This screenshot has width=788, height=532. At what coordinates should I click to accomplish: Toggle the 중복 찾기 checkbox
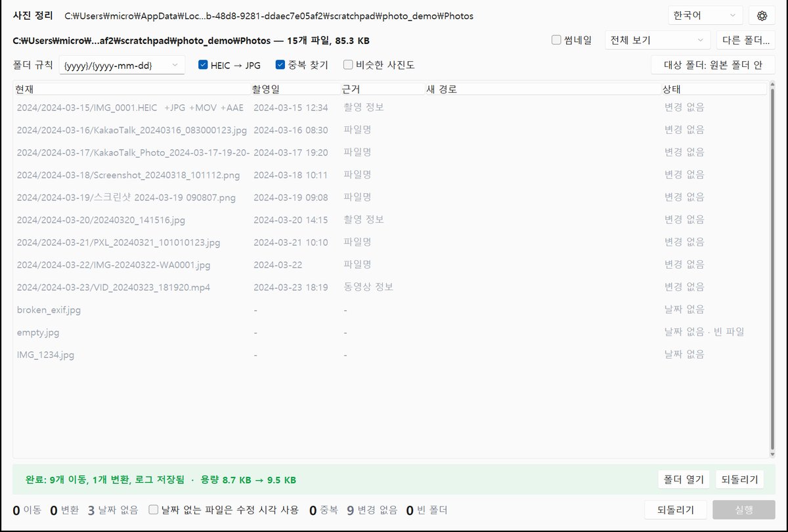302,65
